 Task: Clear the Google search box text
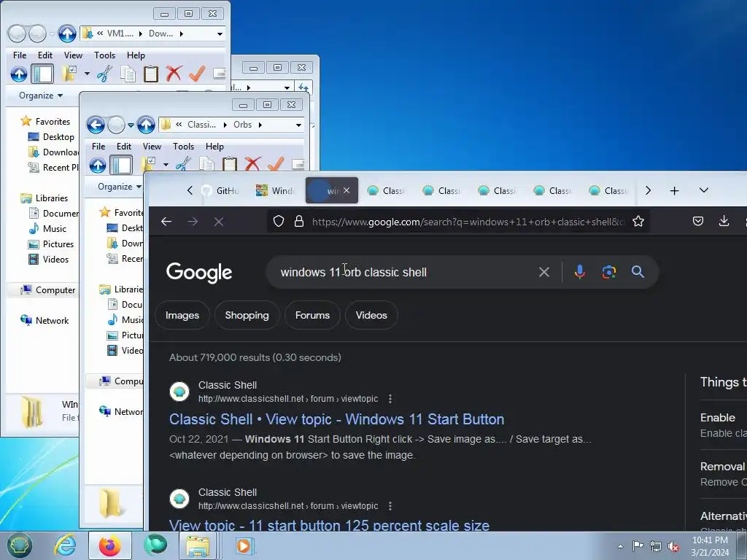(x=544, y=272)
